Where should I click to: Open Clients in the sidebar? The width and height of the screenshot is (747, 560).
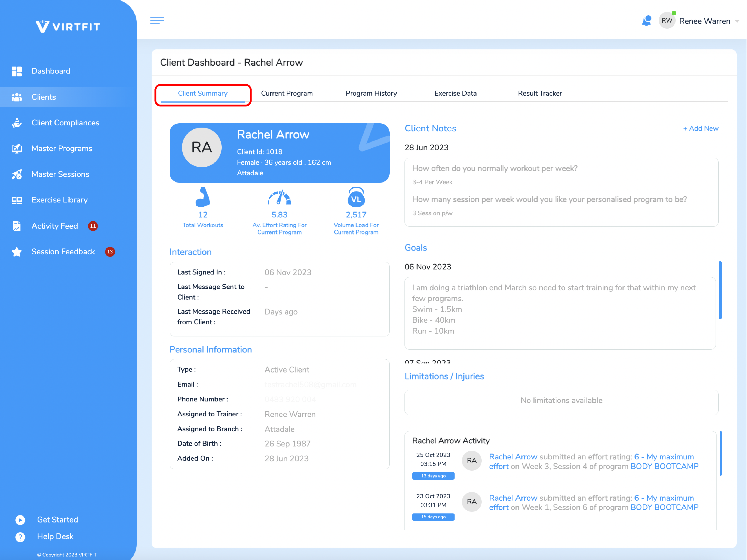click(44, 97)
